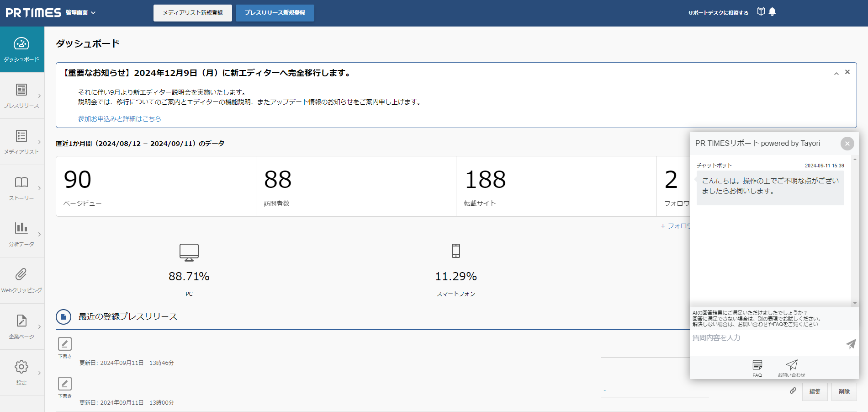This screenshot has width=868, height=412.
Task: Click the first draft press release icon
Action: tap(65, 344)
